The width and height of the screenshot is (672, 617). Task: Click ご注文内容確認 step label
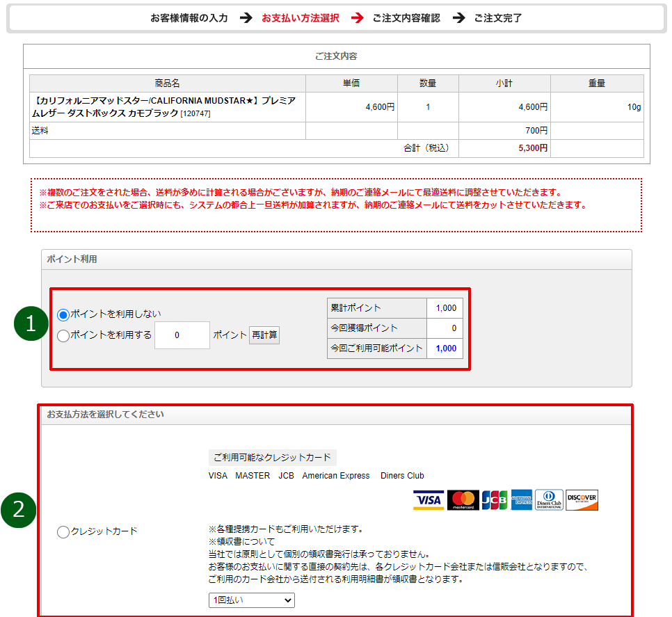[406, 18]
